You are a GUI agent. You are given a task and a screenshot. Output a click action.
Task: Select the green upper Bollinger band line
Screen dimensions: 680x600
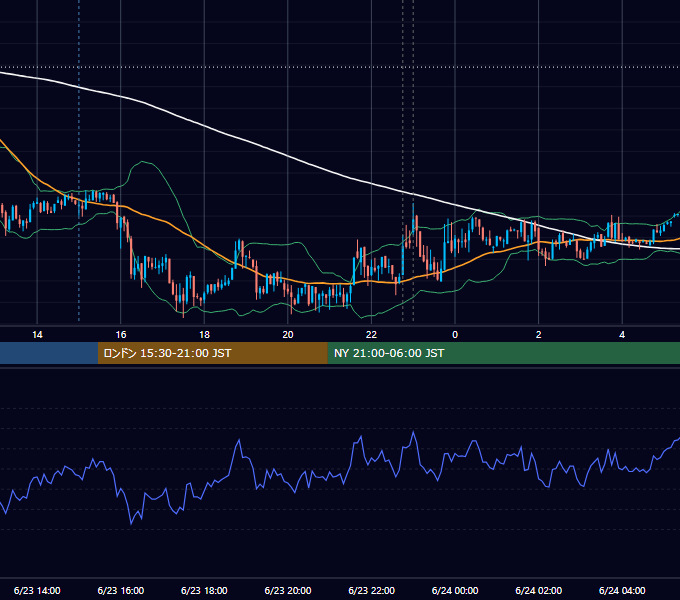coord(165,179)
